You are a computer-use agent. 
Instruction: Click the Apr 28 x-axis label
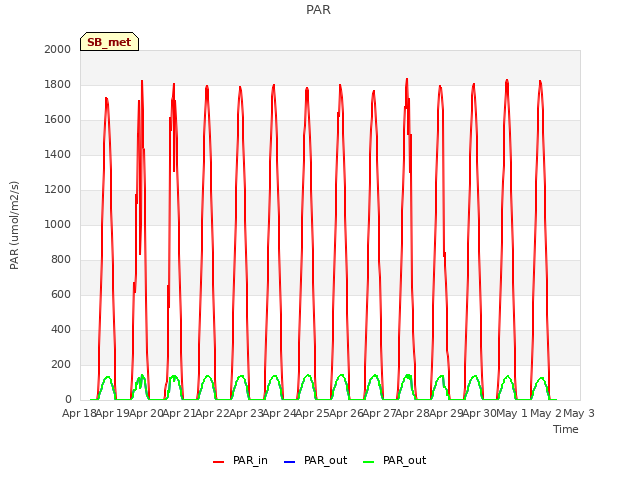click(x=412, y=413)
